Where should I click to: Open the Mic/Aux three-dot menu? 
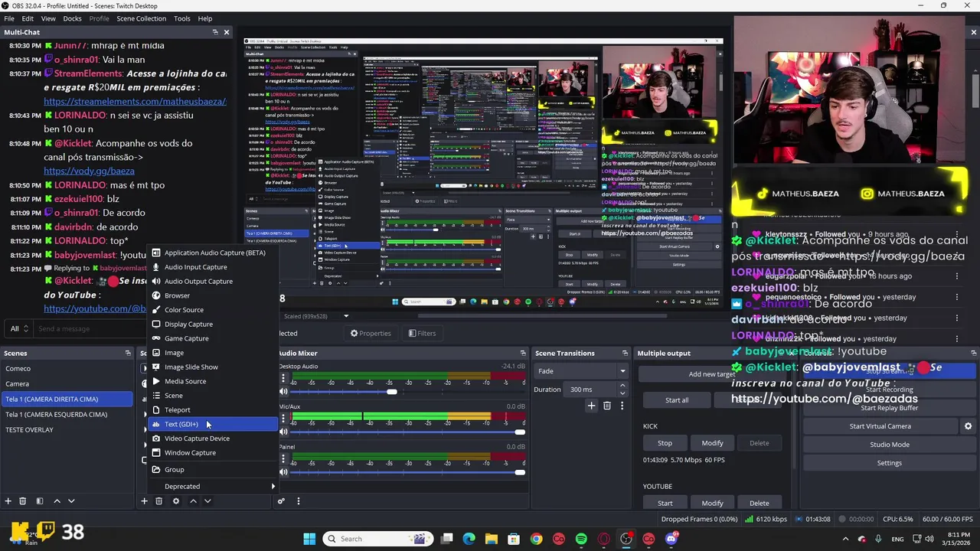[283, 418]
